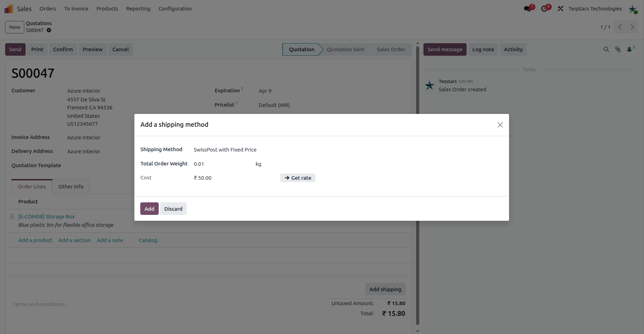Open the Catalog link
644x334 pixels.
pos(148,240)
